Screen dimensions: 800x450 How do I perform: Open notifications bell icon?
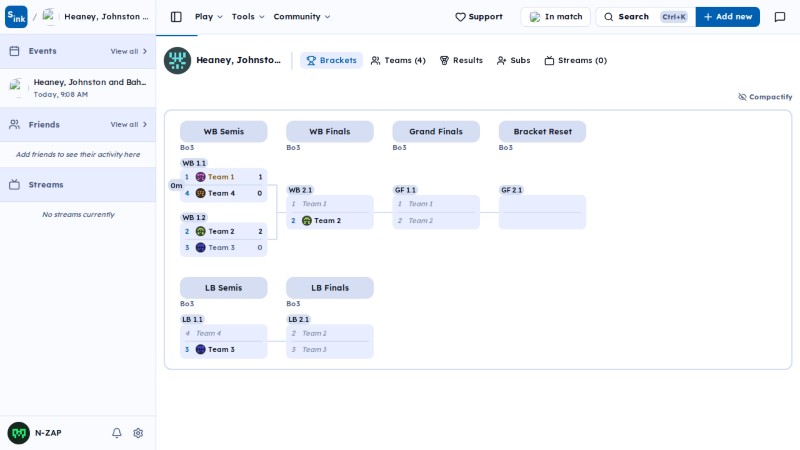tap(117, 433)
